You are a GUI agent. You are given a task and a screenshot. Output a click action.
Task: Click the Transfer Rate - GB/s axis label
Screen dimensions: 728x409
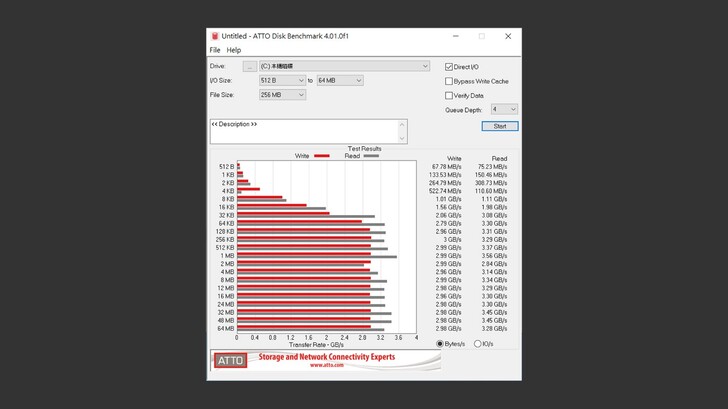tap(316, 345)
